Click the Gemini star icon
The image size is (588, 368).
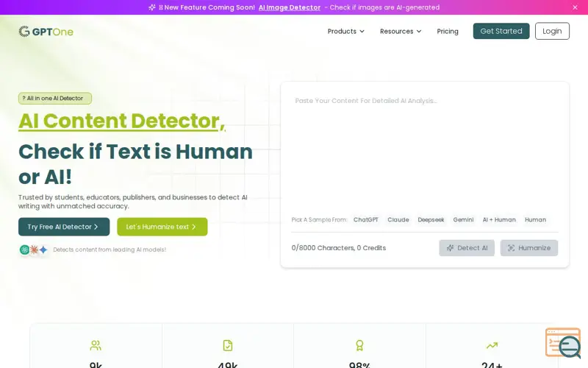click(43, 250)
